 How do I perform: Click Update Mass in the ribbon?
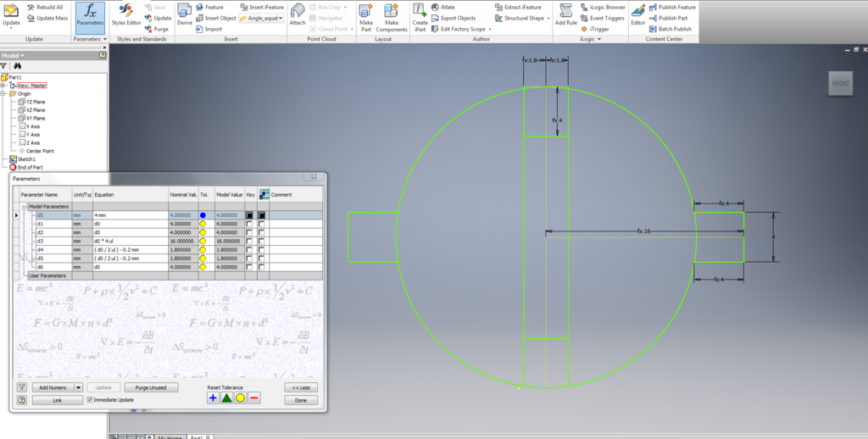47,19
